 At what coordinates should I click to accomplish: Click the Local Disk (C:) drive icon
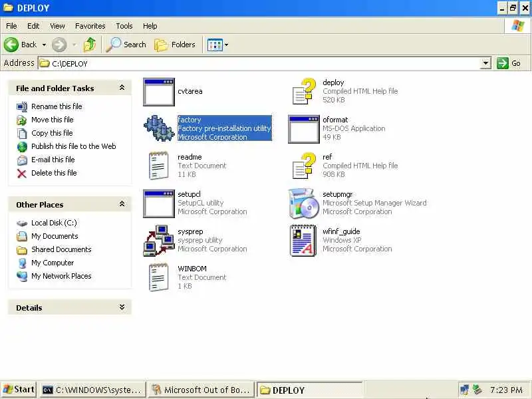(22, 223)
